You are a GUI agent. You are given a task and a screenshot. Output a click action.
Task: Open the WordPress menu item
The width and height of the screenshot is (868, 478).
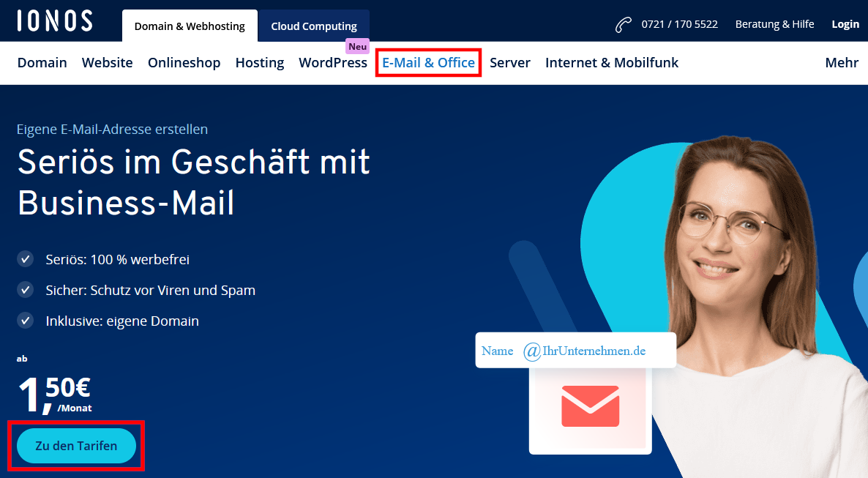coord(333,63)
